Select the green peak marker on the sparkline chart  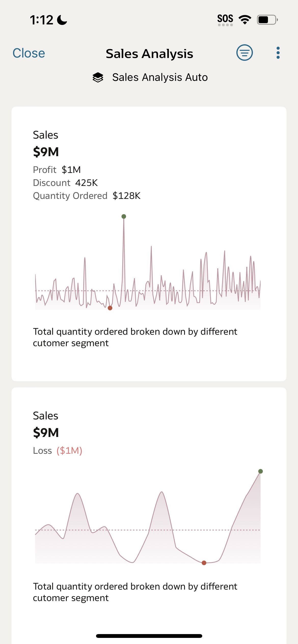[124, 216]
